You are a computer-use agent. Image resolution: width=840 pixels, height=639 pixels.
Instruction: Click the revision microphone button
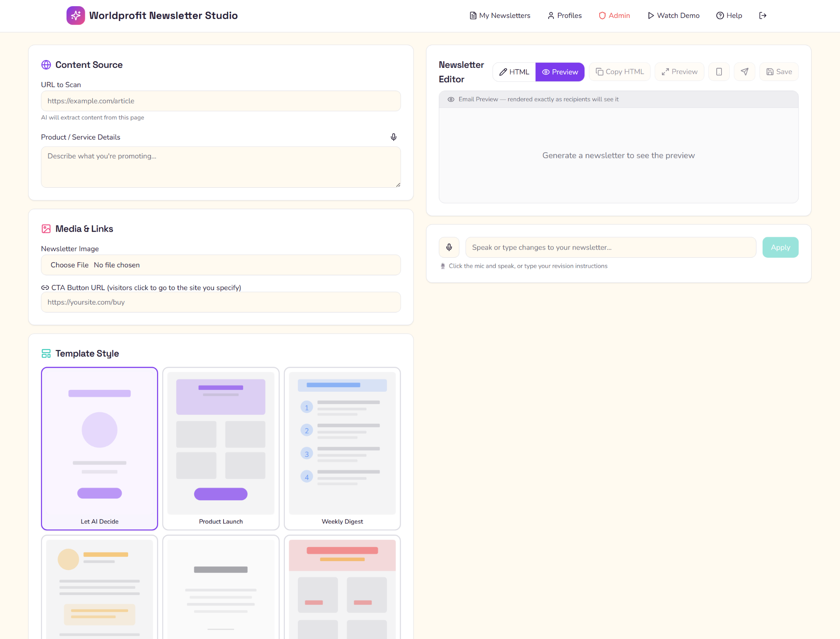point(449,247)
